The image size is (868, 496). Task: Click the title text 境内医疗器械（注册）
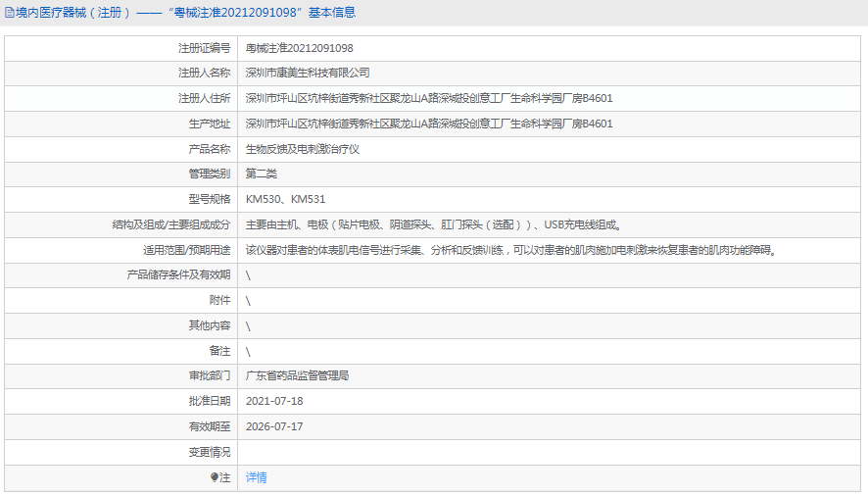pos(74,12)
